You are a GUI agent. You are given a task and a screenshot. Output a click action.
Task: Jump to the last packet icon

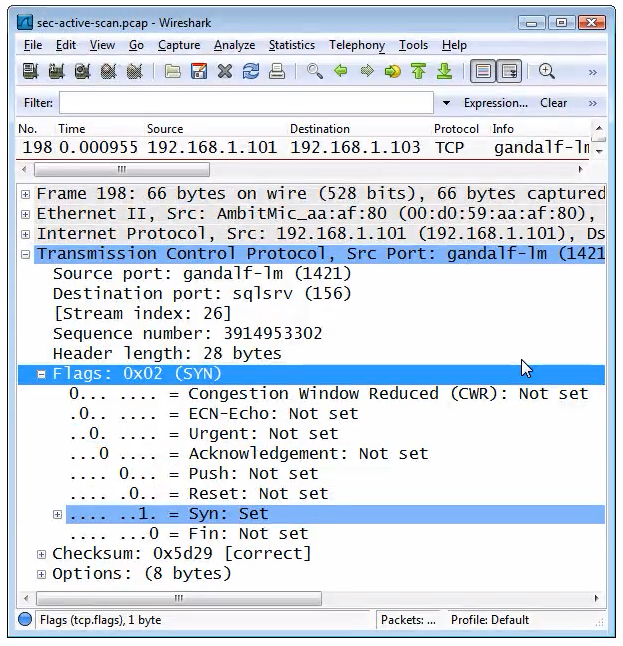pyautogui.click(x=445, y=71)
